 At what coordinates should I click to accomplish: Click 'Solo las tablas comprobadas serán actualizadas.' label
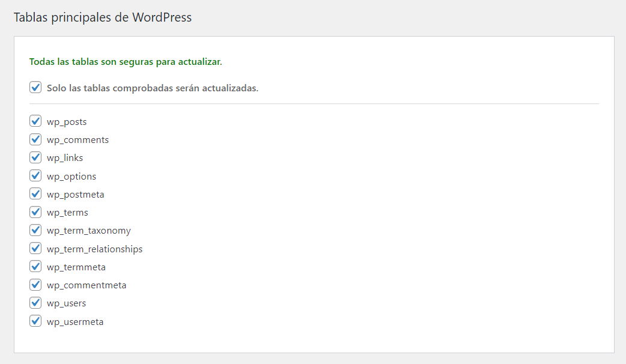tap(153, 88)
